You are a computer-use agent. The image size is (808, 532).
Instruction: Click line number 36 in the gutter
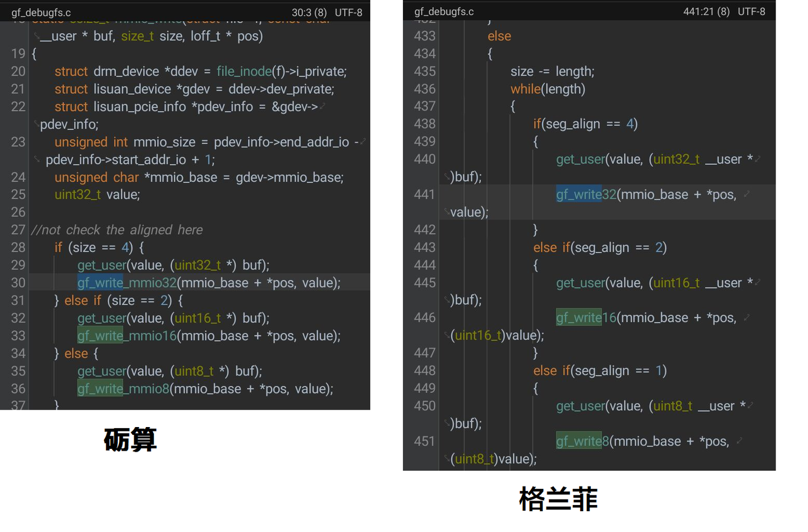point(18,389)
